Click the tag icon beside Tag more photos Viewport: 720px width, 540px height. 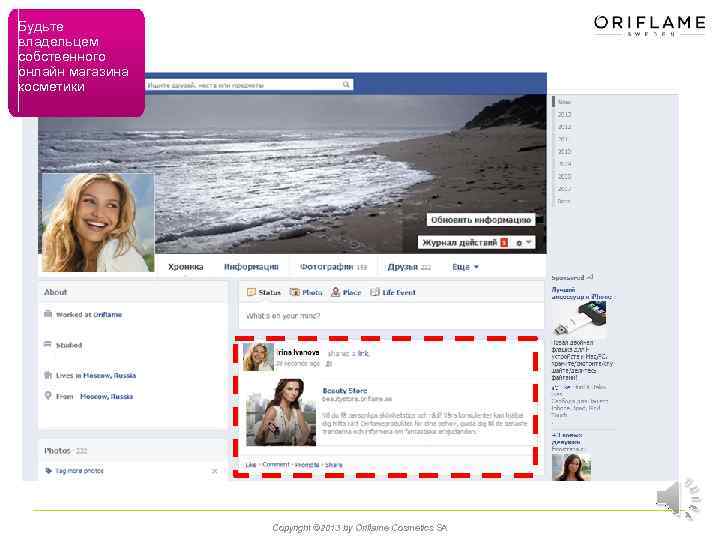pos(48,471)
